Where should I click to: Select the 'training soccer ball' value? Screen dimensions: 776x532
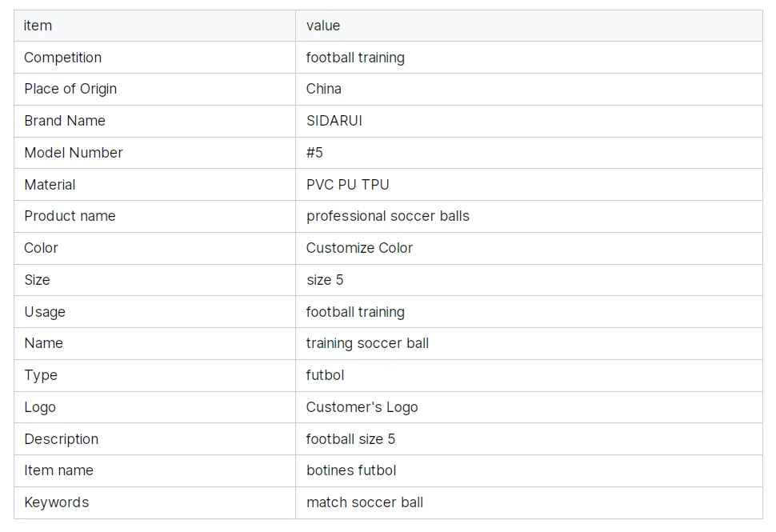(x=367, y=343)
